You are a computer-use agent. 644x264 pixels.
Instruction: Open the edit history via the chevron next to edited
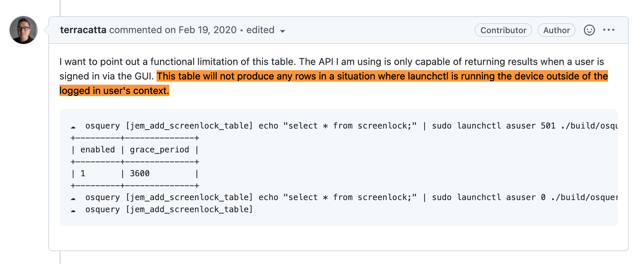(x=283, y=31)
